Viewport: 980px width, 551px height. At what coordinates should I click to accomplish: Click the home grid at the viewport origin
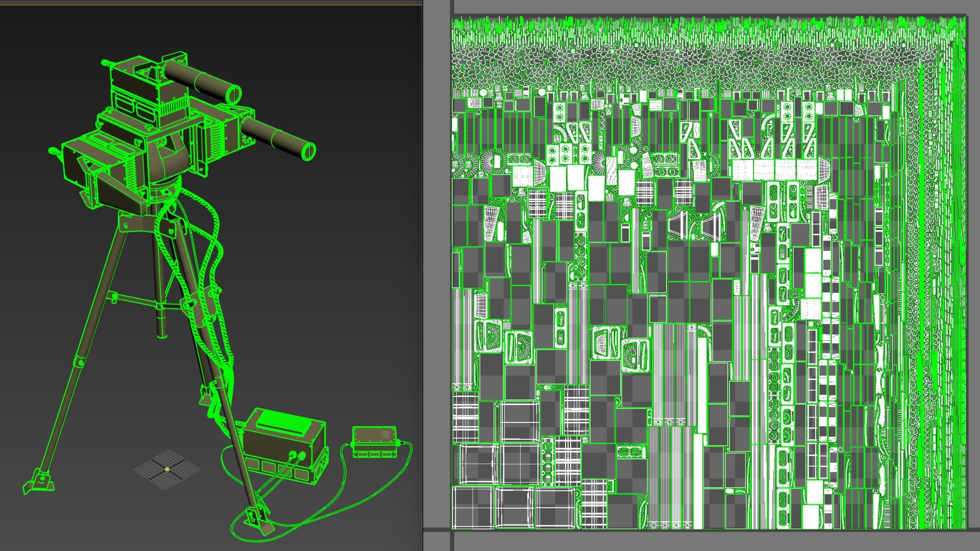pos(167,469)
